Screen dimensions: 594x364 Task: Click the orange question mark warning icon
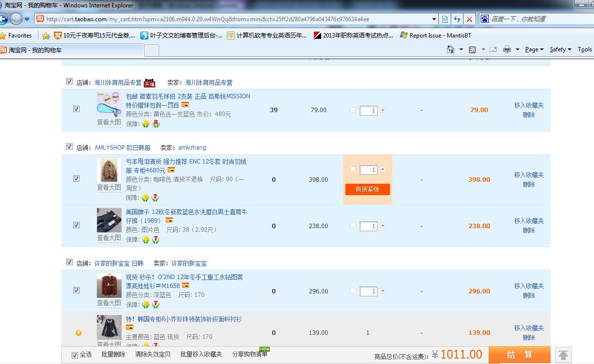tap(78, 333)
